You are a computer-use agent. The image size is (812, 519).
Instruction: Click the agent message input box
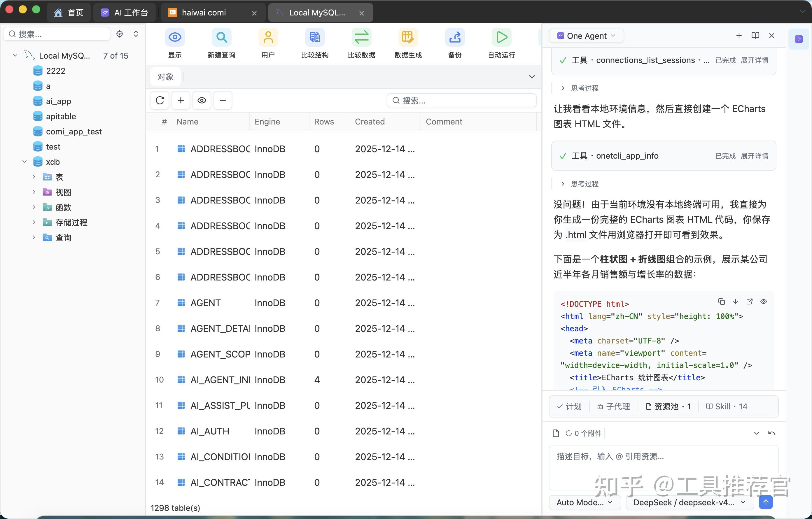(664, 467)
